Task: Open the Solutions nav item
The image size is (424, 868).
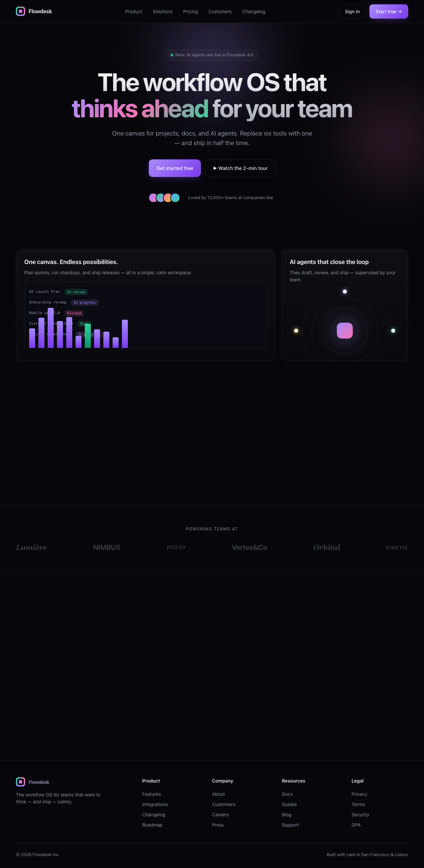Action: 162,12
